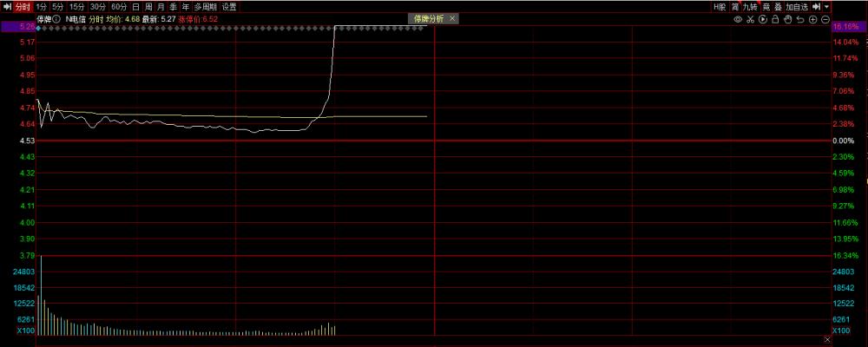Open the H股 button

[x=720, y=7]
